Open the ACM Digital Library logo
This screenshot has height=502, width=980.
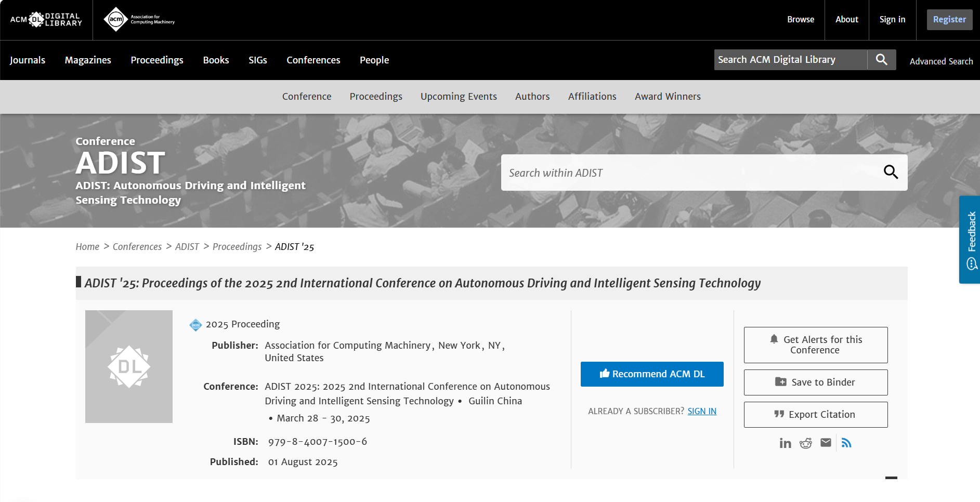[x=46, y=20]
